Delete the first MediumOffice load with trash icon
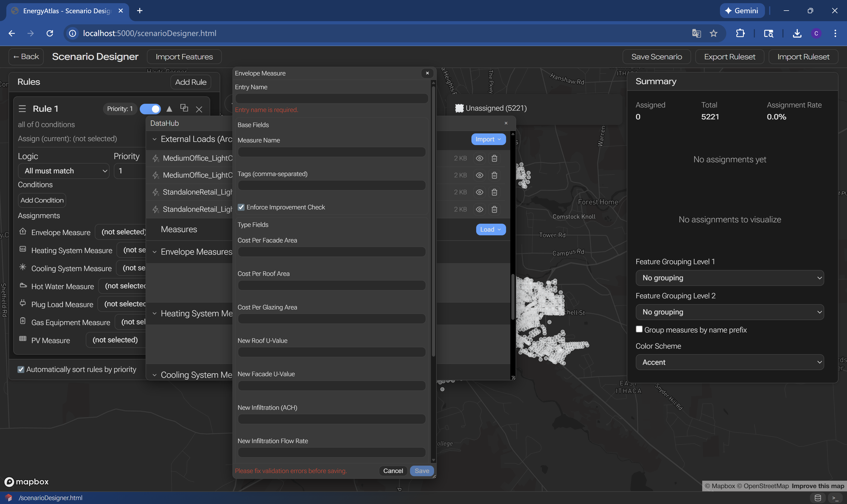 click(494, 158)
